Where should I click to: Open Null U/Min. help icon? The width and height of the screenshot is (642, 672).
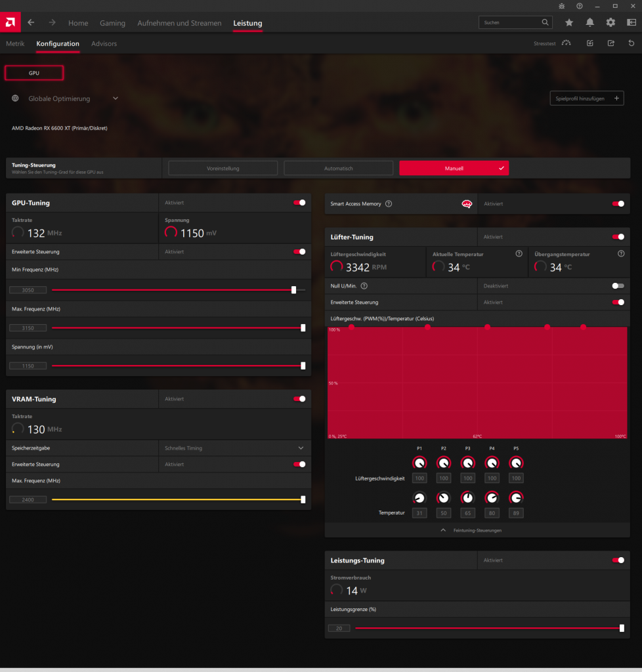[x=364, y=286]
